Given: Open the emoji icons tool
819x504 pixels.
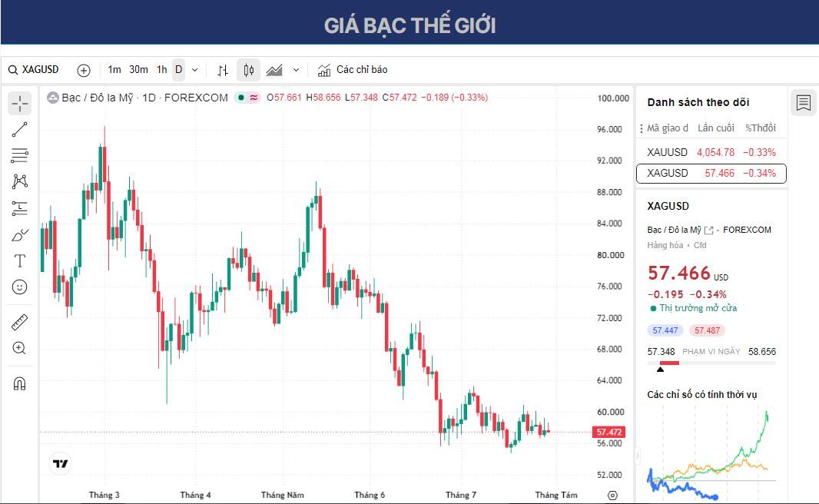Looking at the screenshot, I should [20, 287].
